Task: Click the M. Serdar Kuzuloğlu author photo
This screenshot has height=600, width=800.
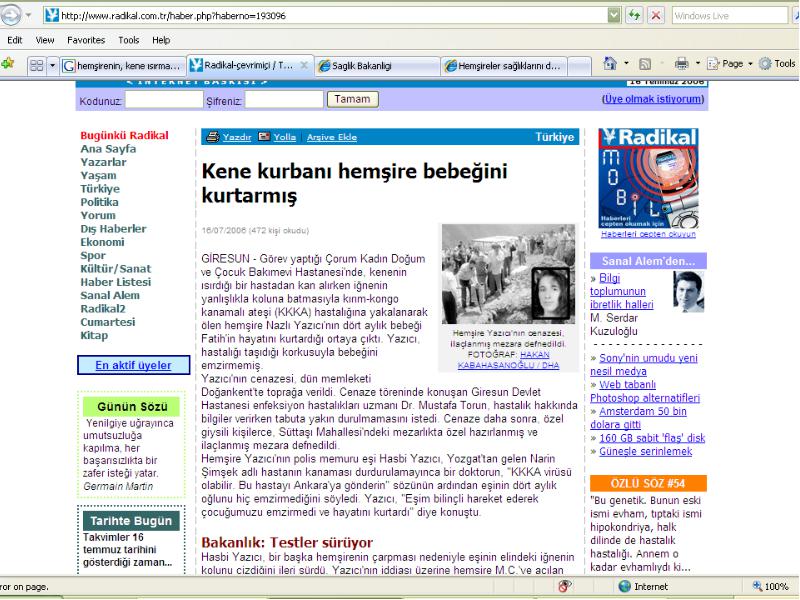Action: click(x=688, y=291)
